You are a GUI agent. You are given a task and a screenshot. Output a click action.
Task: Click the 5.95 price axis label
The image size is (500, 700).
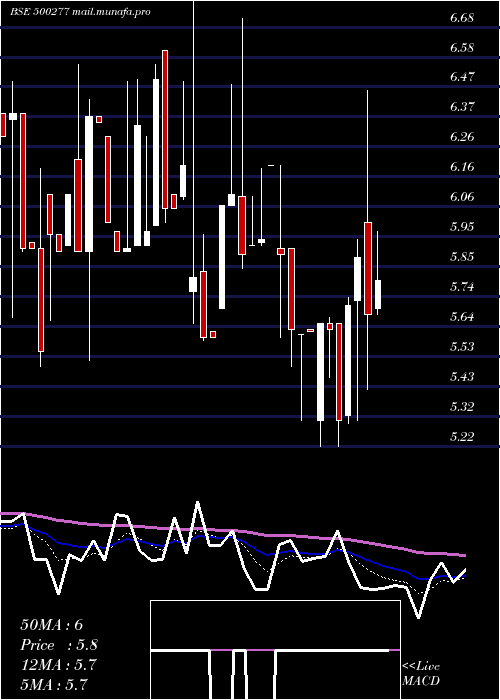tap(462, 226)
